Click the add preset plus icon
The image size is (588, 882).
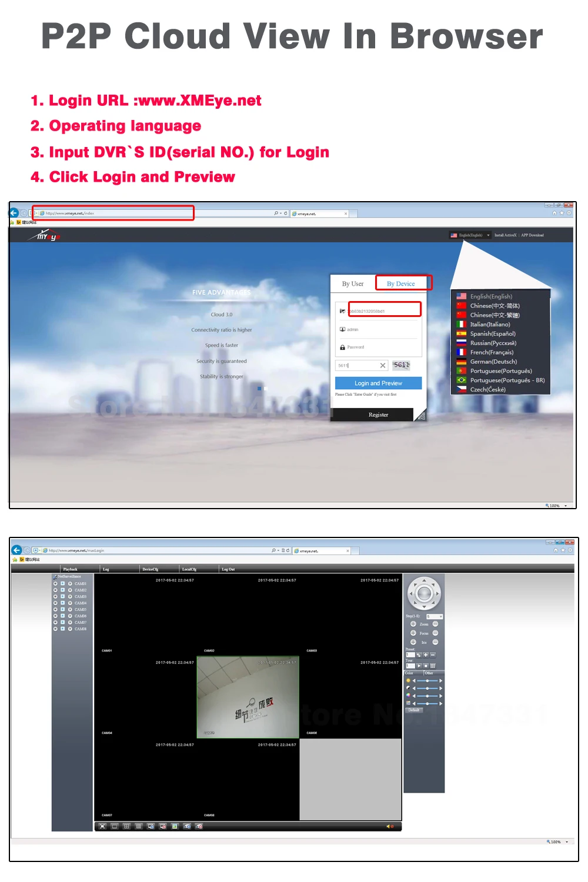pyautogui.click(x=426, y=655)
